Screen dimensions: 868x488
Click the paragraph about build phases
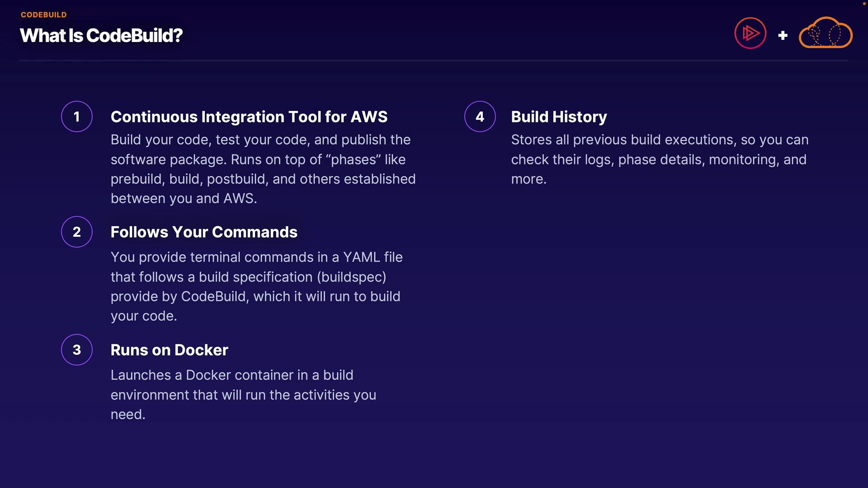(262, 169)
